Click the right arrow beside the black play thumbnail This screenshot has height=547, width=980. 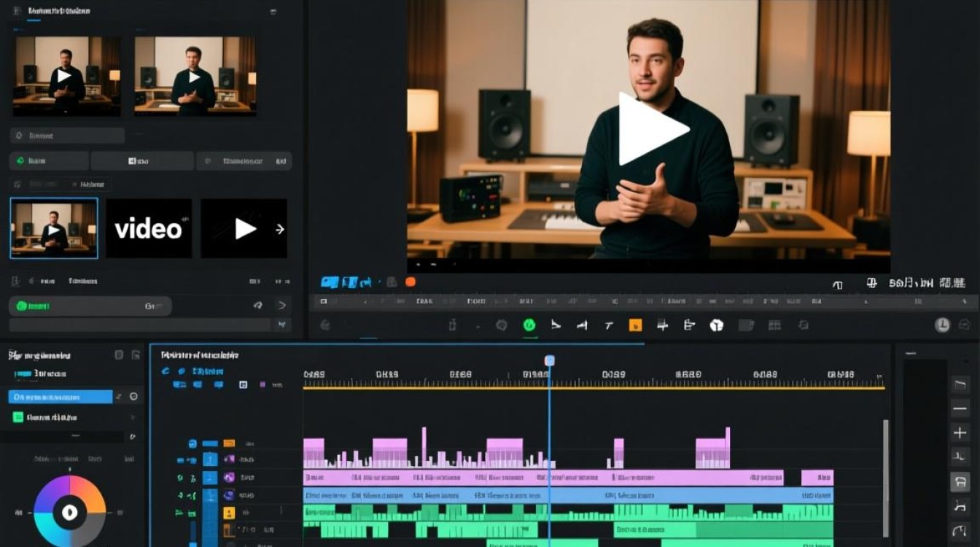(x=279, y=229)
